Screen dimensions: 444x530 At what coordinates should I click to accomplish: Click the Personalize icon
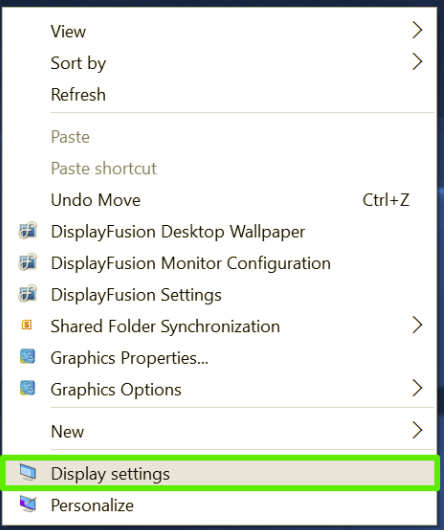[28, 504]
